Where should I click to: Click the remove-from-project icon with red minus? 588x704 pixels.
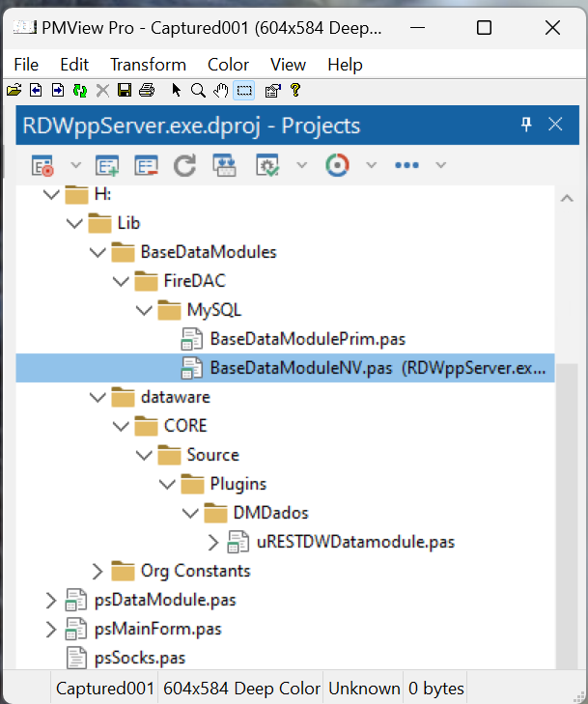[147, 165]
